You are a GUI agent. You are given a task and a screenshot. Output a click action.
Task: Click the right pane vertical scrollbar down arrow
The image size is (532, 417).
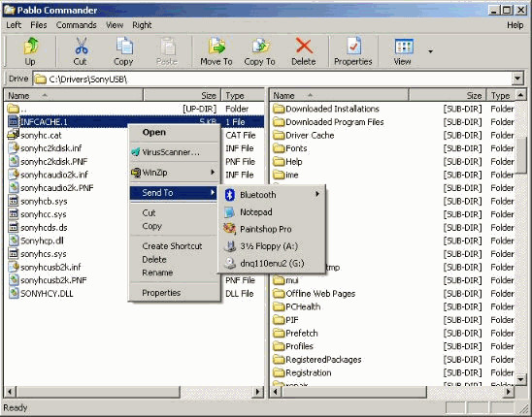point(521,379)
